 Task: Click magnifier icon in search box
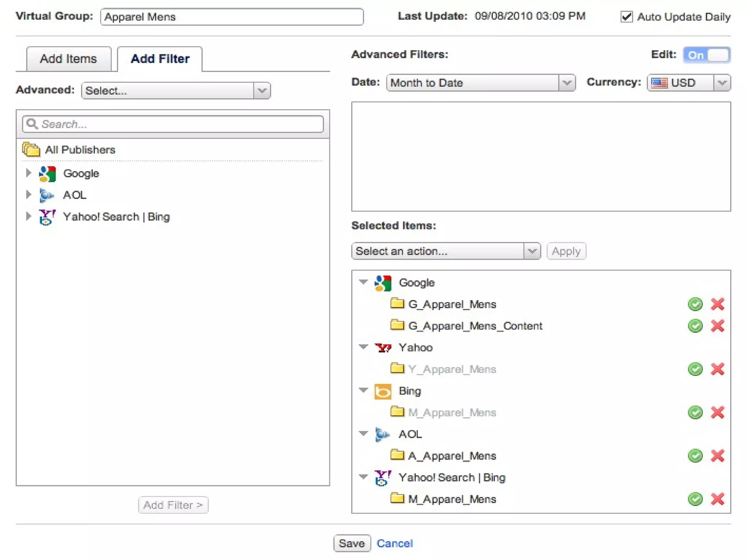pyautogui.click(x=32, y=124)
